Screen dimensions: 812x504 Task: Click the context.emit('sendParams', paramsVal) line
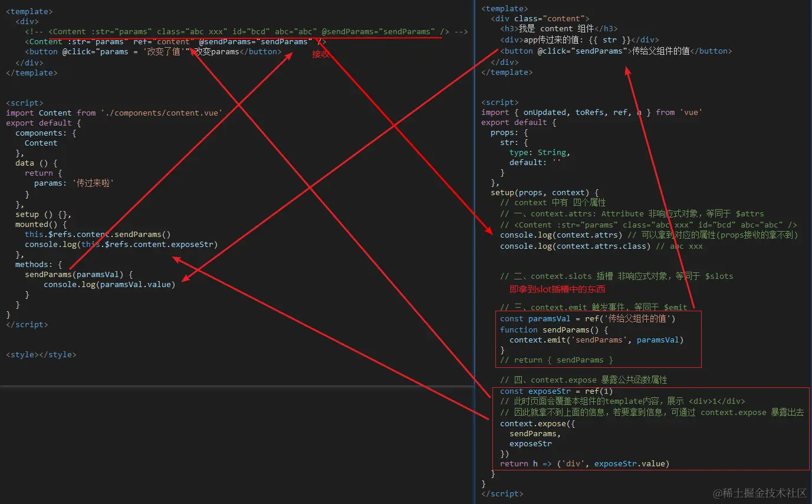click(596, 340)
